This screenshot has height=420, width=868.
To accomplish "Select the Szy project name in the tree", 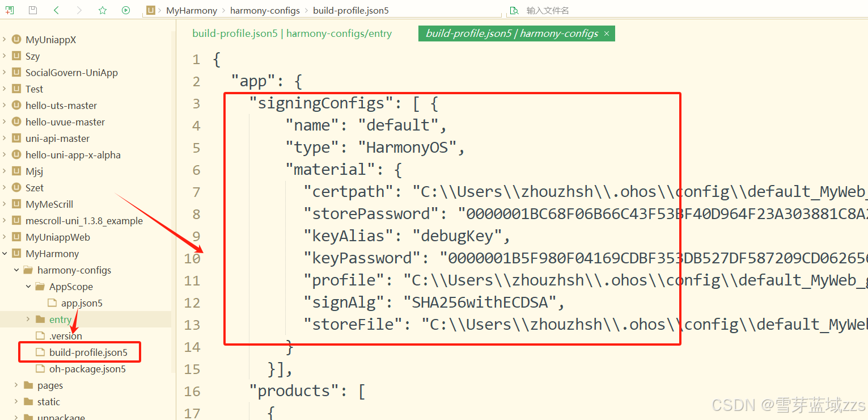I will pyautogui.click(x=32, y=56).
